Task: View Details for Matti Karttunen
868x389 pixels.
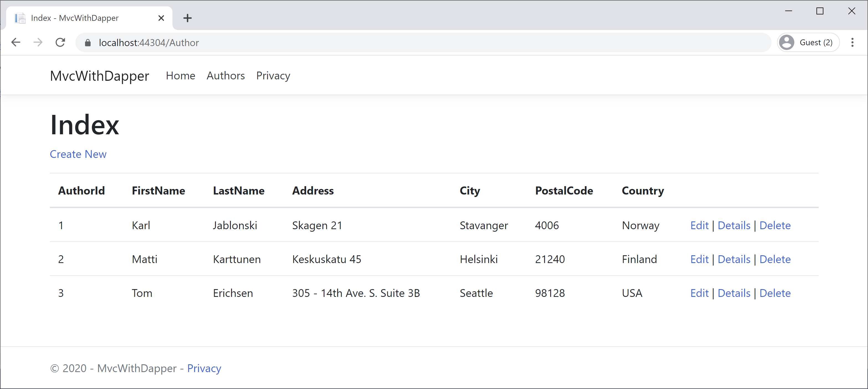Action: tap(734, 259)
